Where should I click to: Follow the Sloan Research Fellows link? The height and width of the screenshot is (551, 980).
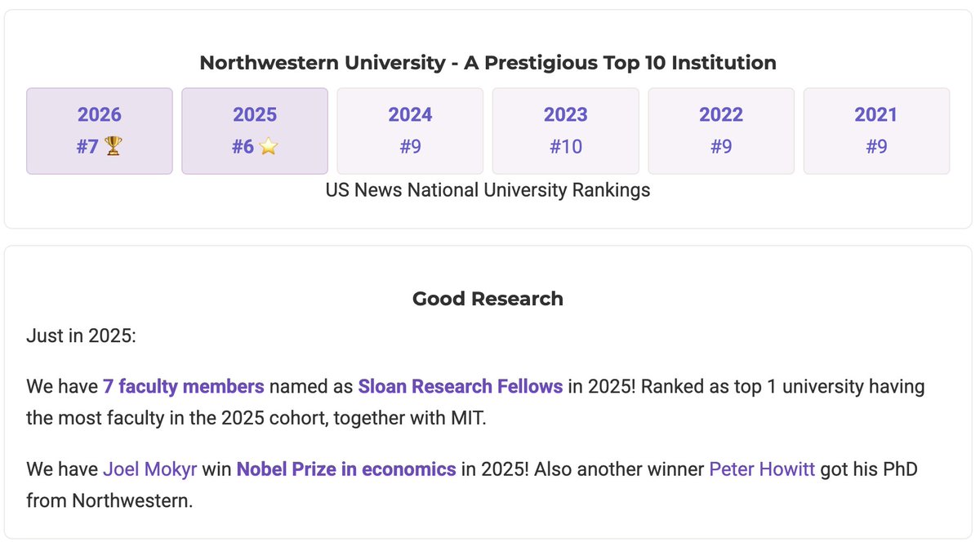(x=460, y=386)
